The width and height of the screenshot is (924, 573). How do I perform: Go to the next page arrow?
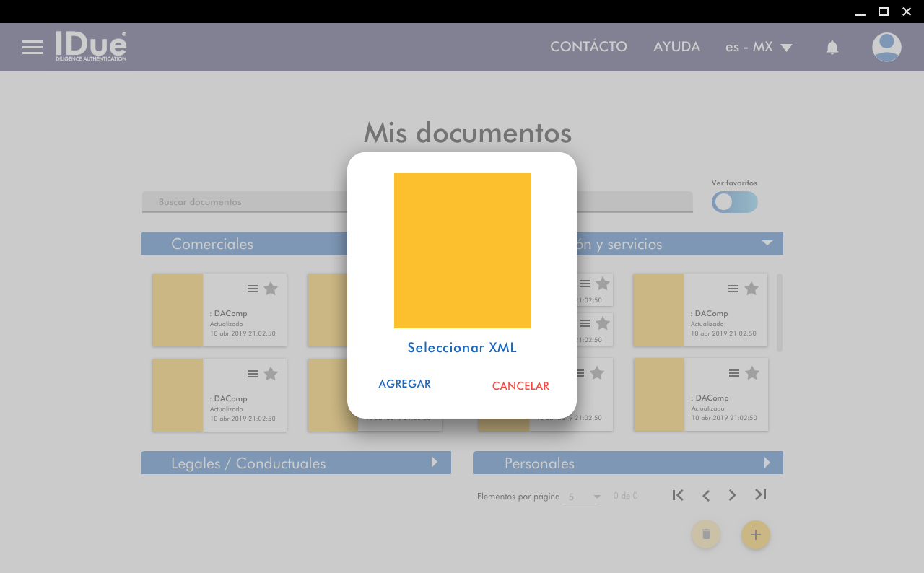click(x=732, y=495)
